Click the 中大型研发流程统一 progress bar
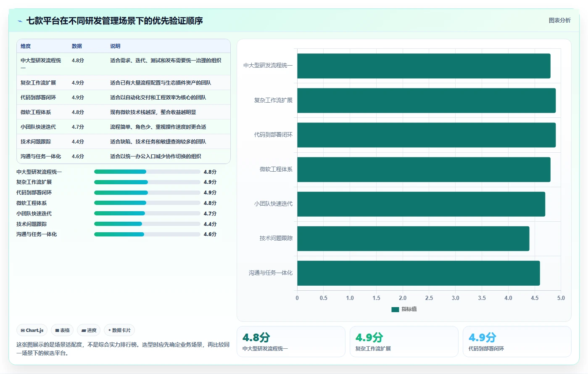588x374 pixels. pos(147,172)
